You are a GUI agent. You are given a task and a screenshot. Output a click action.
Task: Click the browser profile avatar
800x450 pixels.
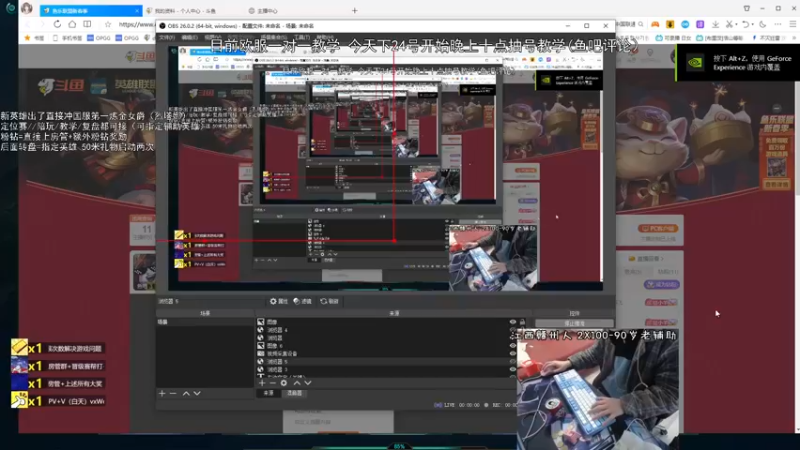tap(27, 8)
